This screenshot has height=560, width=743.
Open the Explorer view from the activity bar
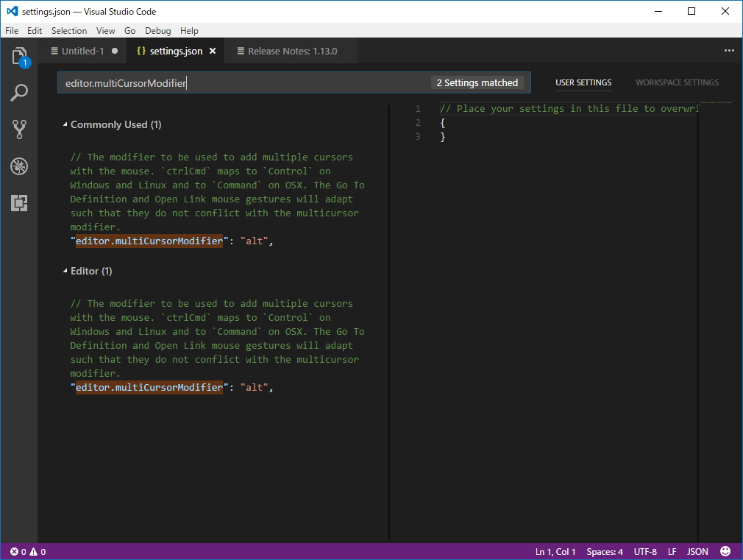point(19,57)
